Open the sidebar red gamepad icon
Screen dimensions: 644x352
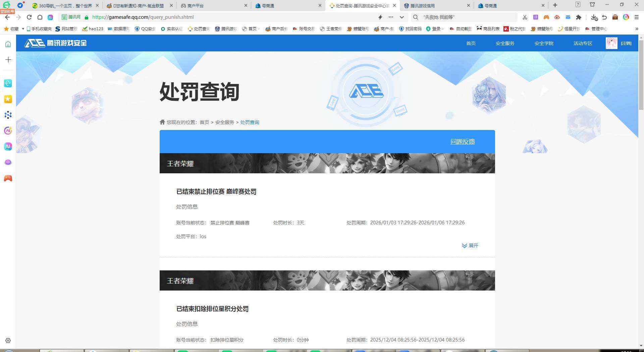[x=8, y=178]
